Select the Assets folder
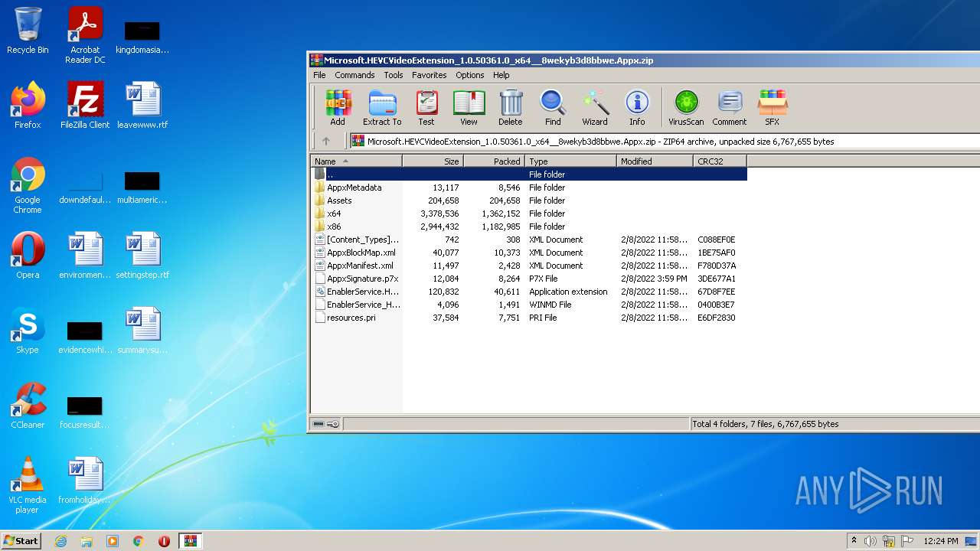Image resolution: width=980 pixels, height=551 pixels. 529,201
